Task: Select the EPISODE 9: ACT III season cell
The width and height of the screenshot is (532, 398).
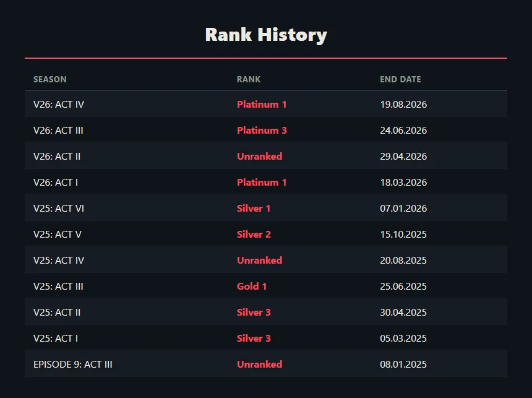Action: pos(73,364)
